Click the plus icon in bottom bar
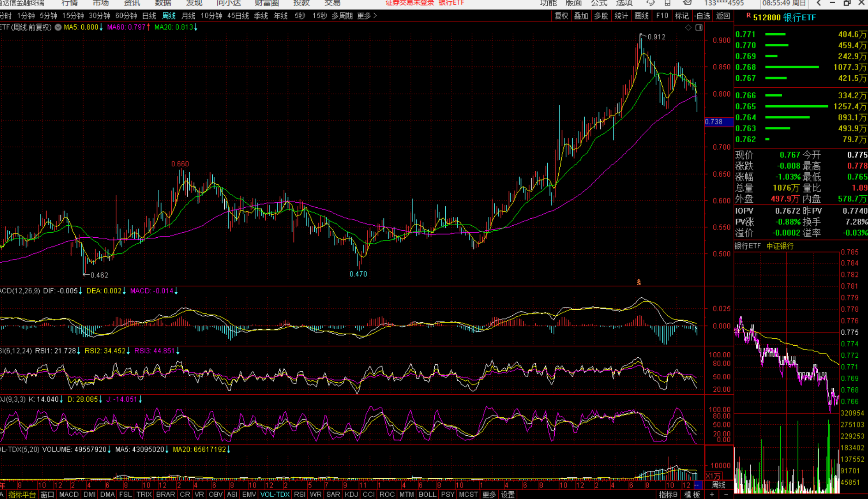This screenshot has height=499, width=868. point(712,494)
